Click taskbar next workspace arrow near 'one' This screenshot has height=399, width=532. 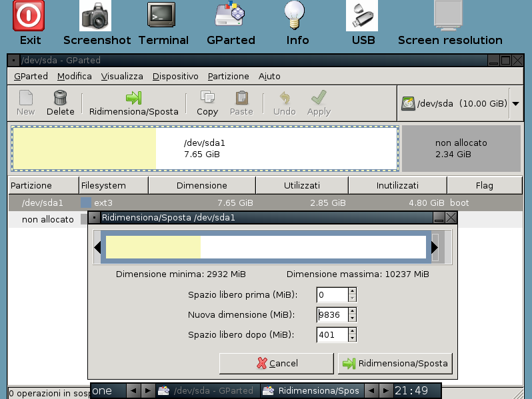[x=147, y=390]
